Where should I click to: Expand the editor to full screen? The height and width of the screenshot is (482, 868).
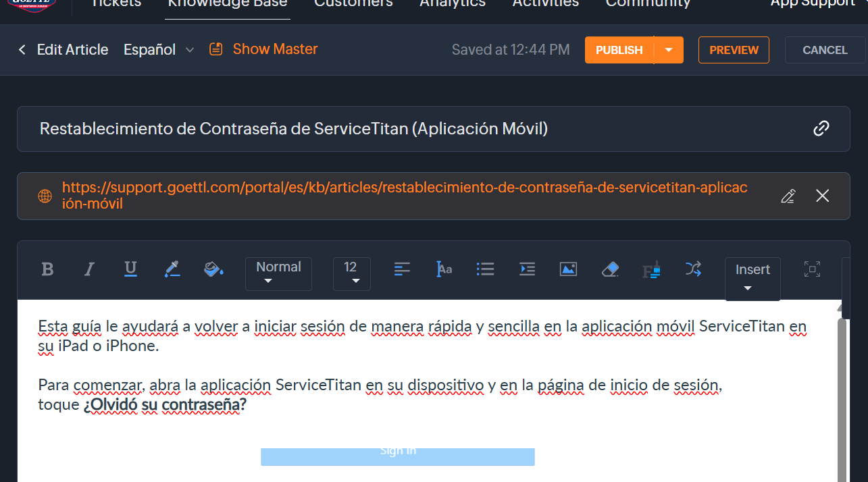click(812, 269)
